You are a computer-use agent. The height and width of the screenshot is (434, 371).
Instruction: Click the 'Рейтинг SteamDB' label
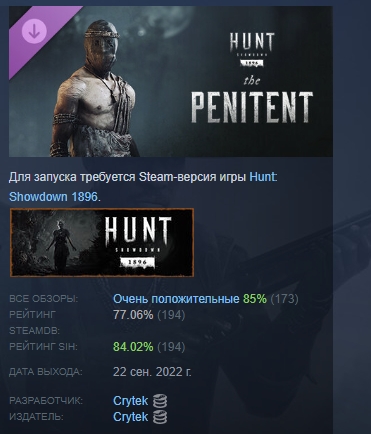(34, 322)
